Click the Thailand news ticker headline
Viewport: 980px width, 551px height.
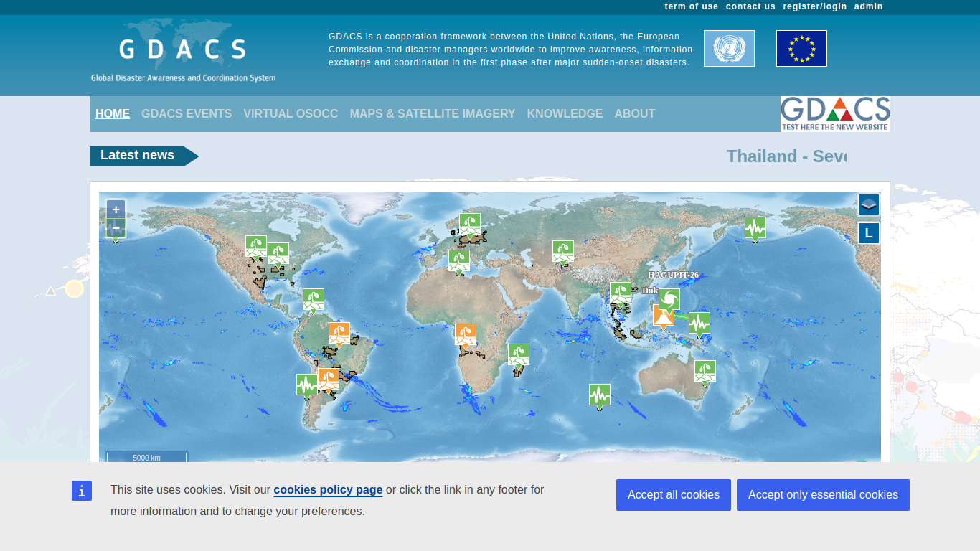[786, 156]
